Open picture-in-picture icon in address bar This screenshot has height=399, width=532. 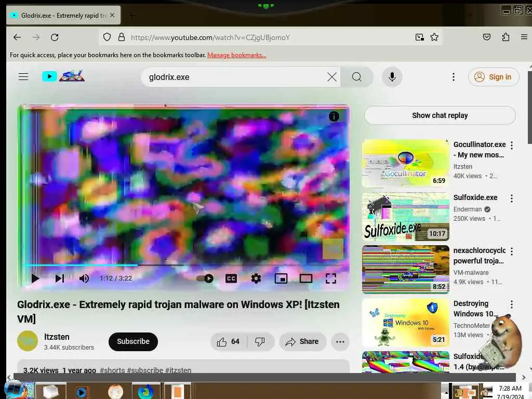[420, 37]
